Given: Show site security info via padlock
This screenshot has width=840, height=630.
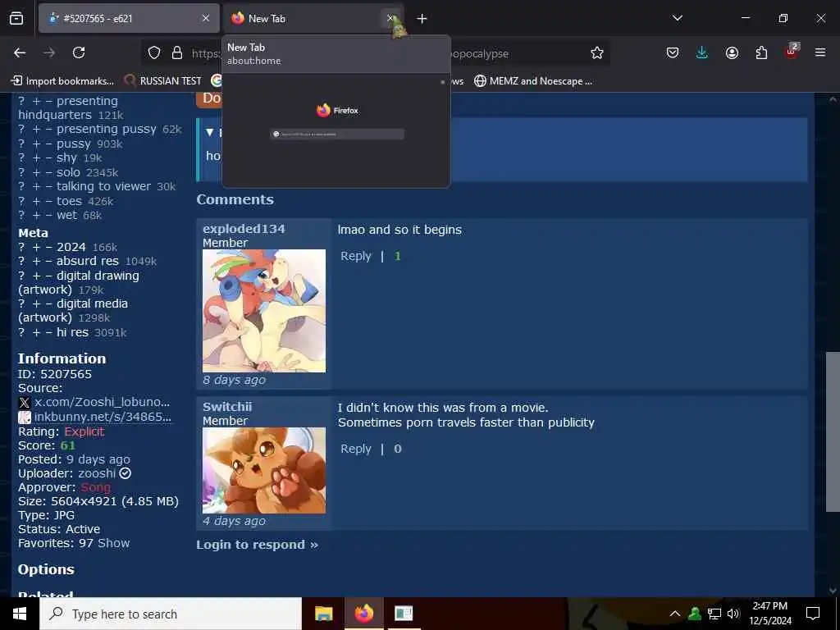Looking at the screenshot, I should click(177, 52).
